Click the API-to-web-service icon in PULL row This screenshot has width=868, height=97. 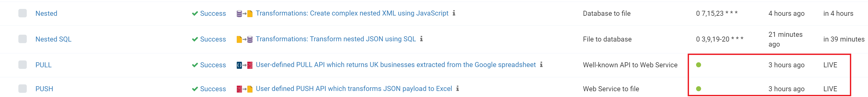pos(245,65)
